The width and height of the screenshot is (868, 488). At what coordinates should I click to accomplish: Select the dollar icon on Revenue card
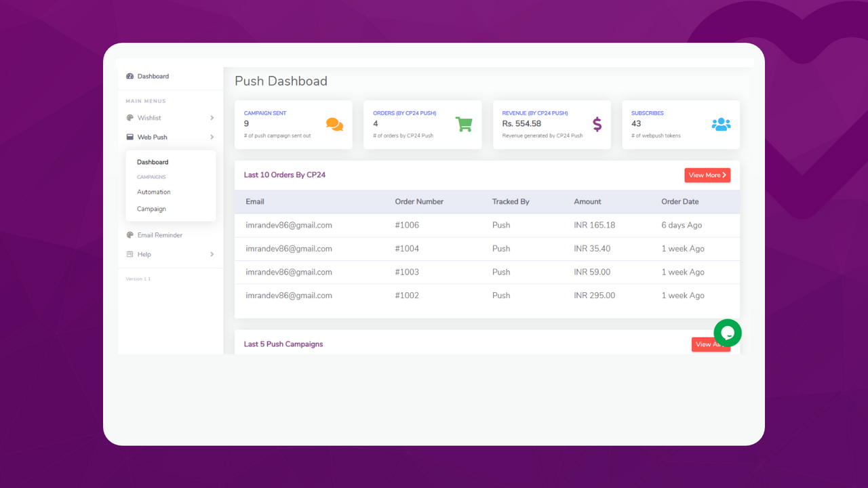(597, 124)
